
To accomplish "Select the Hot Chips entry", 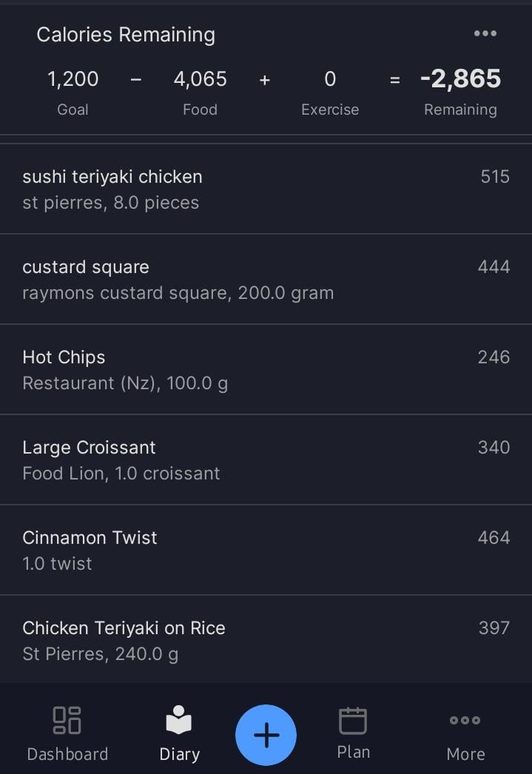I will coord(266,370).
